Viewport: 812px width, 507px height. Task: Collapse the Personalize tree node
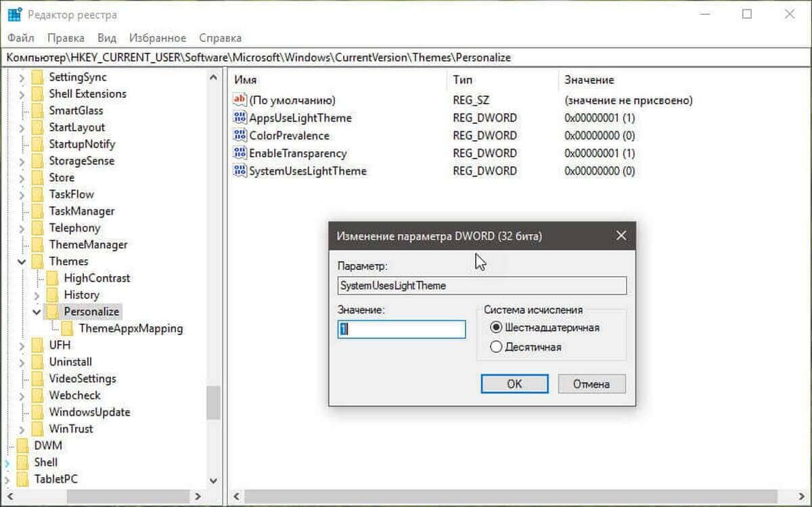coord(37,312)
